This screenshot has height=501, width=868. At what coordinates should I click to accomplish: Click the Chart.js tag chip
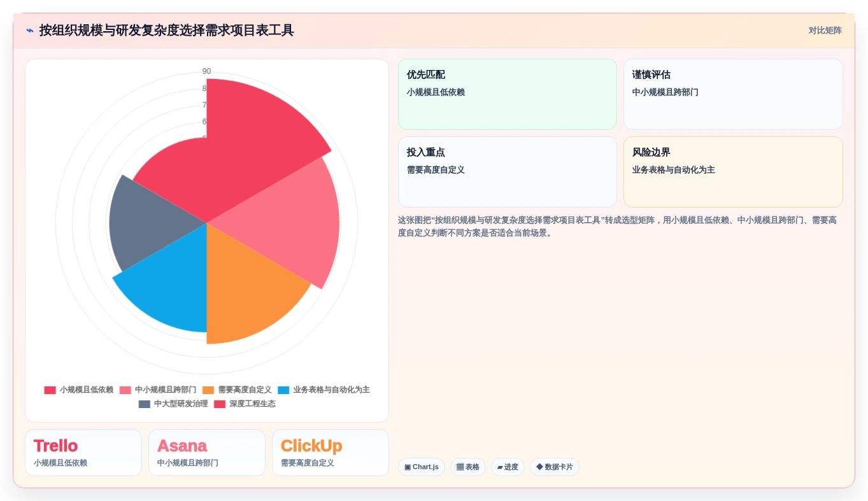[x=422, y=467]
